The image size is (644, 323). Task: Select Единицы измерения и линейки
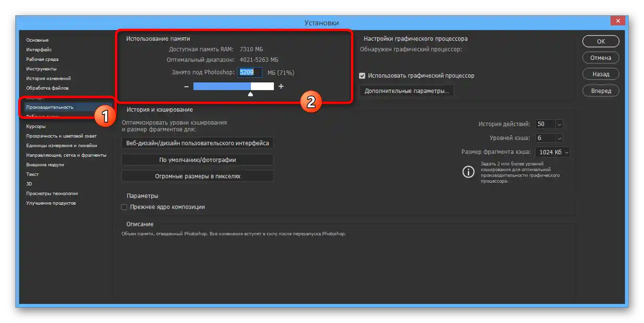point(62,146)
